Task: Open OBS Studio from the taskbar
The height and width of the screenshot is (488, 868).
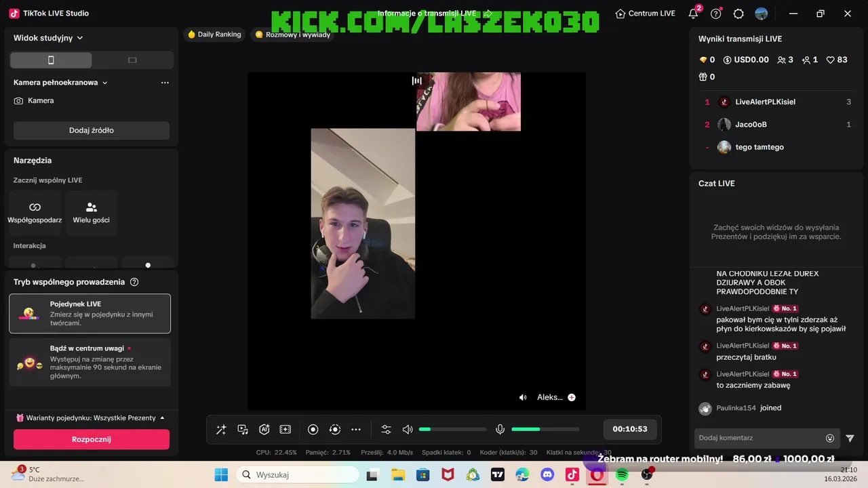Action: point(647,475)
